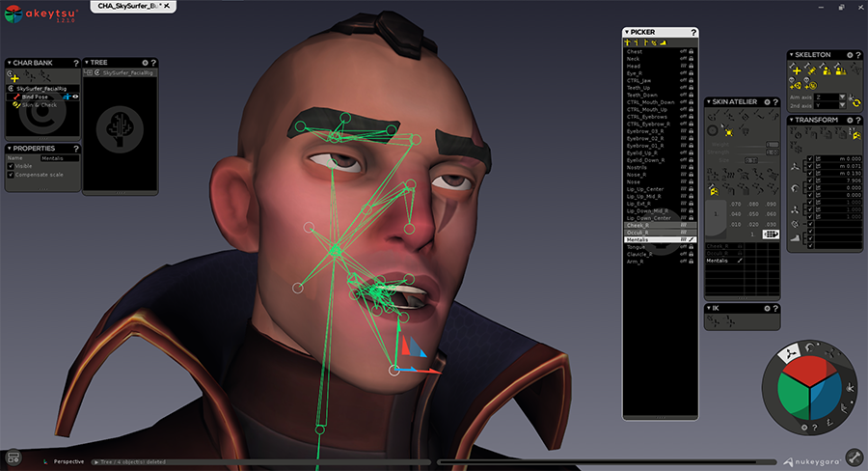The height and width of the screenshot is (471, 868).
Task: Click the Perspective view label
Action: [68, 461]
